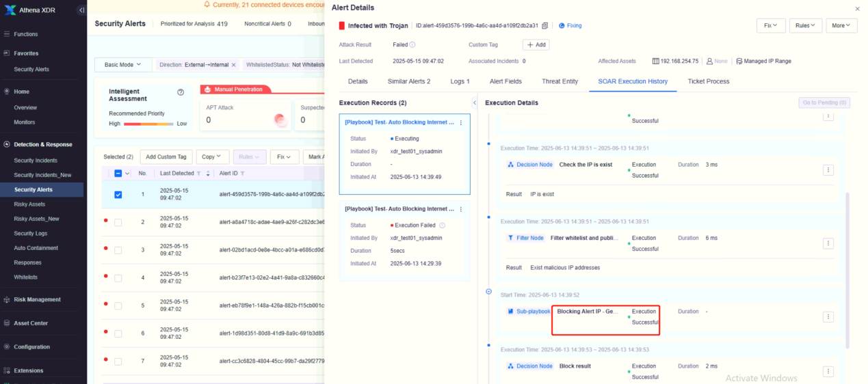
Task: Open more options for Blocking Alert IP sub-playbook
Action: [x=828, y=316]
